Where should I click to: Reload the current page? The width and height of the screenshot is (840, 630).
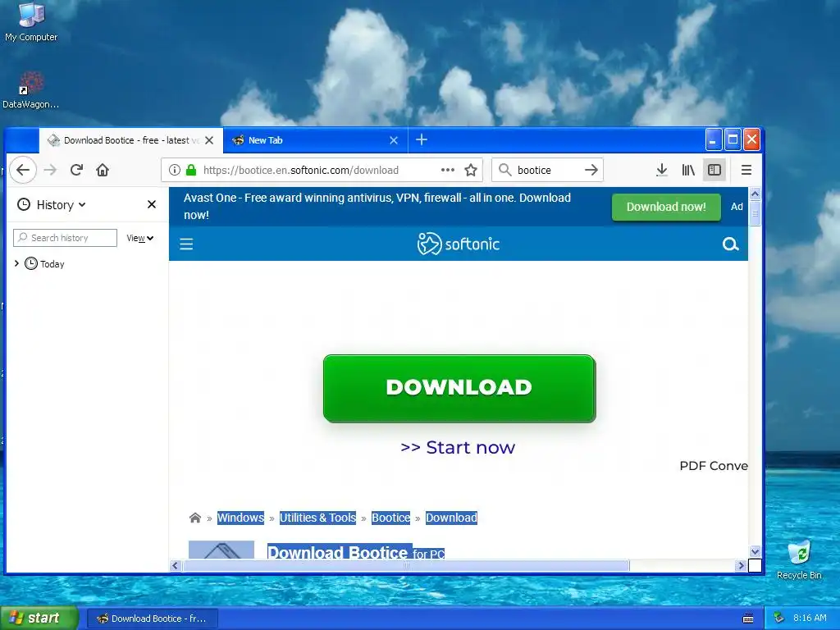point(76,171)
